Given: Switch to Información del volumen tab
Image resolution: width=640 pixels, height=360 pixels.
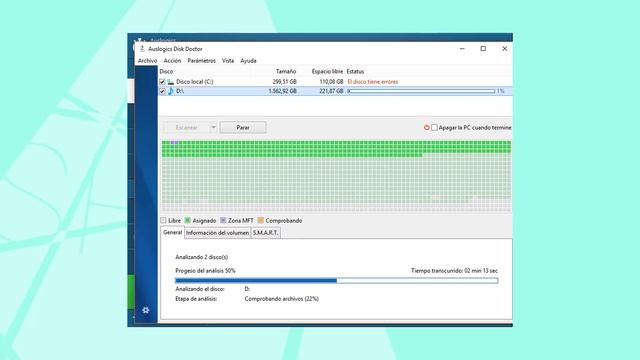Looking at the screenshot, I should point(217,233).
